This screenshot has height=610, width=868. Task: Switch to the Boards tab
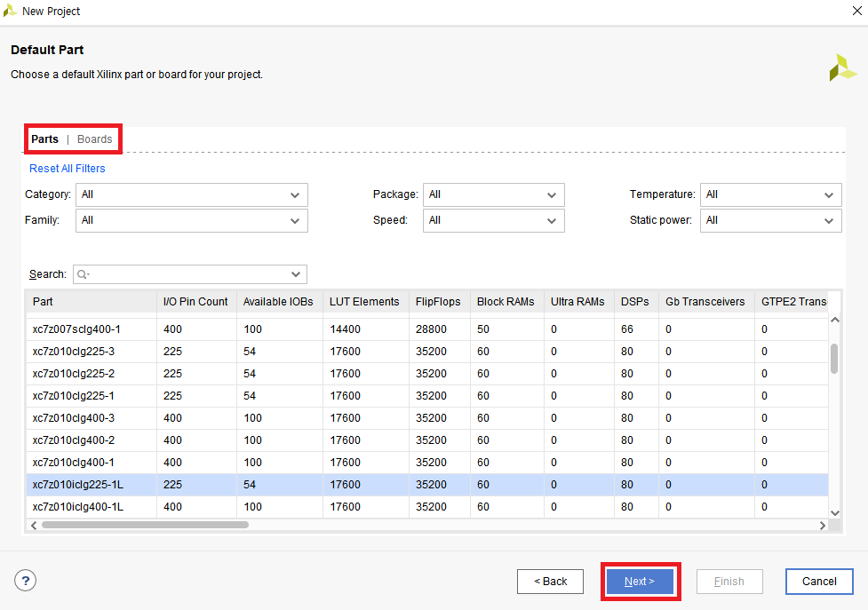[x=95, y=139]
